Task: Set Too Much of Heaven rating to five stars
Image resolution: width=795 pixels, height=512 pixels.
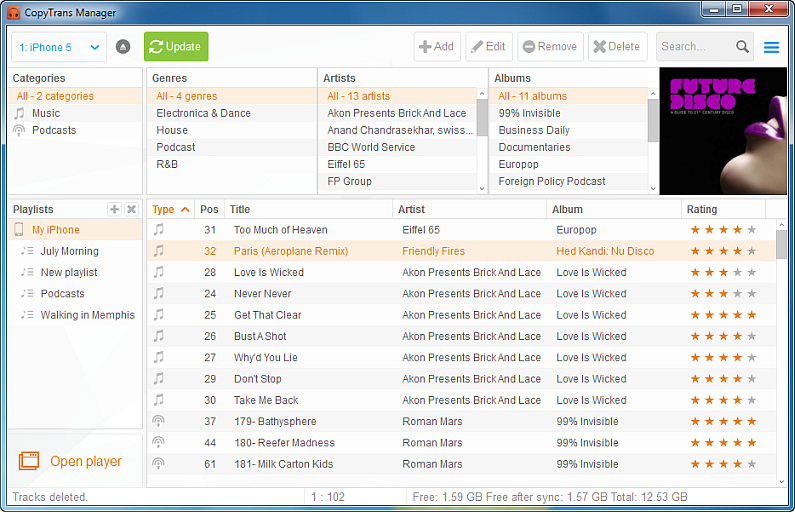Action: tap(751, 230)
